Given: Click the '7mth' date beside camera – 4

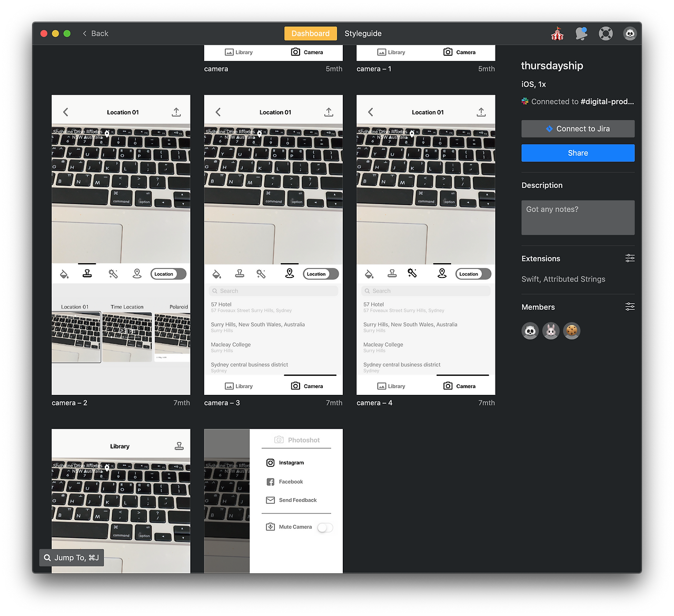Looking at the screenshot, I should point(487,403).
